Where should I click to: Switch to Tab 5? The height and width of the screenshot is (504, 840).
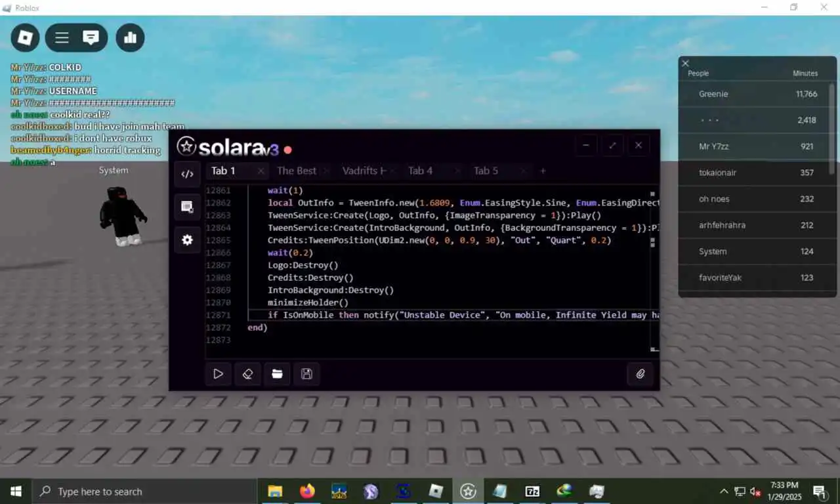point(486,171)
